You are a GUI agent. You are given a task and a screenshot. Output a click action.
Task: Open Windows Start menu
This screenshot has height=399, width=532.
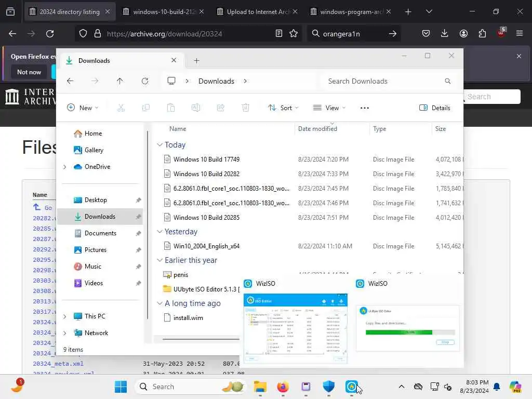point(121,387)
